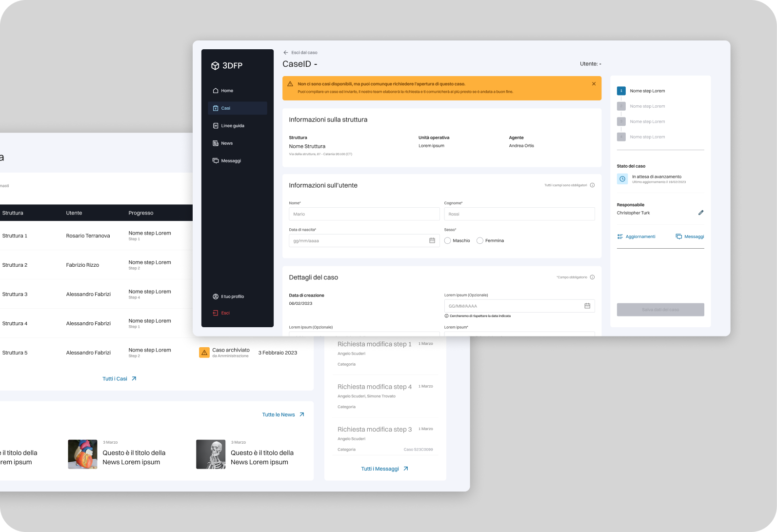Click arrow icon next to Tutti i Casi
Image resolution: width=777 pixels, height=532 pixels.
point(134,379)
